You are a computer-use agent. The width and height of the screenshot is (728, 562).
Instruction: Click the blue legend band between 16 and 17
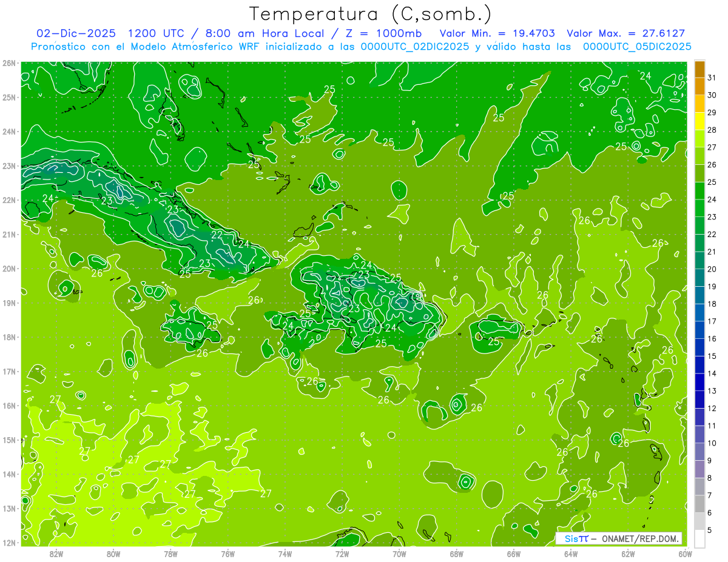(x=699, y=330)
